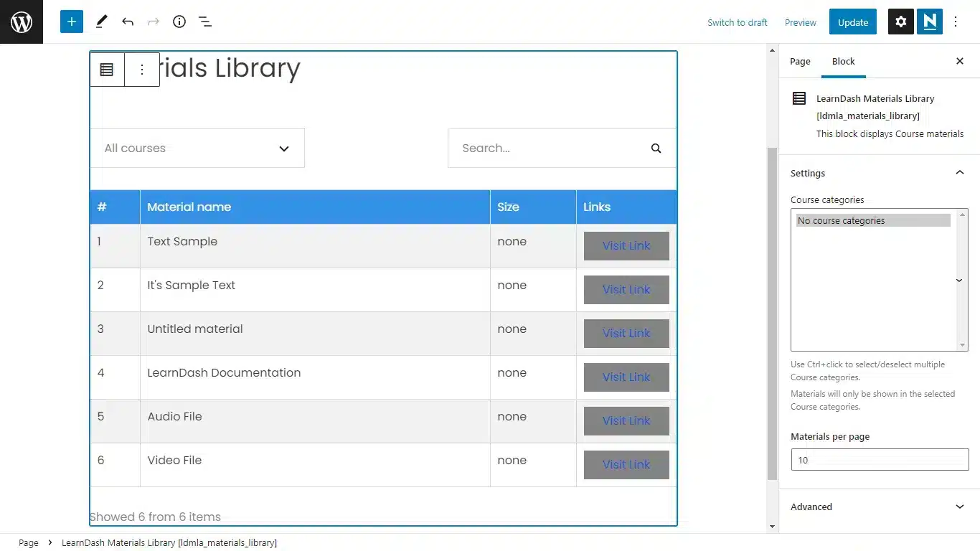Select the pencil Tools icon
Image resolution: width=980 pixels, height=551 pixels.
pos(101,22)
